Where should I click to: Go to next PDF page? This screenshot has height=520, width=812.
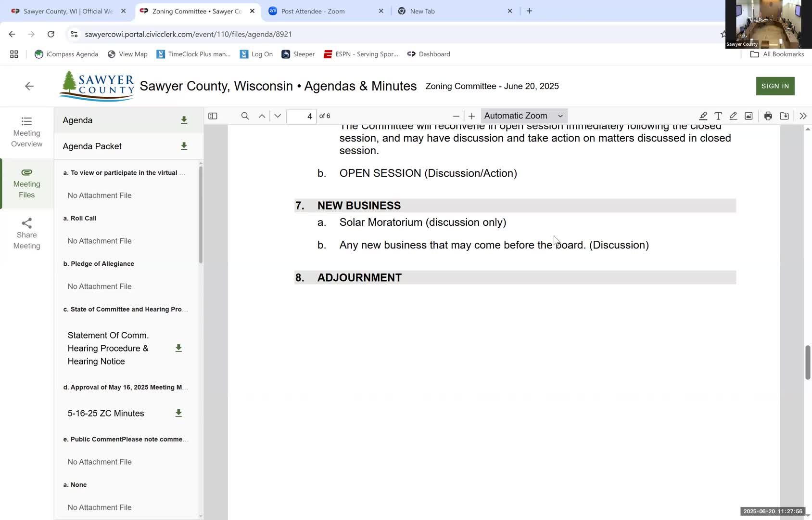click(278, 116)
